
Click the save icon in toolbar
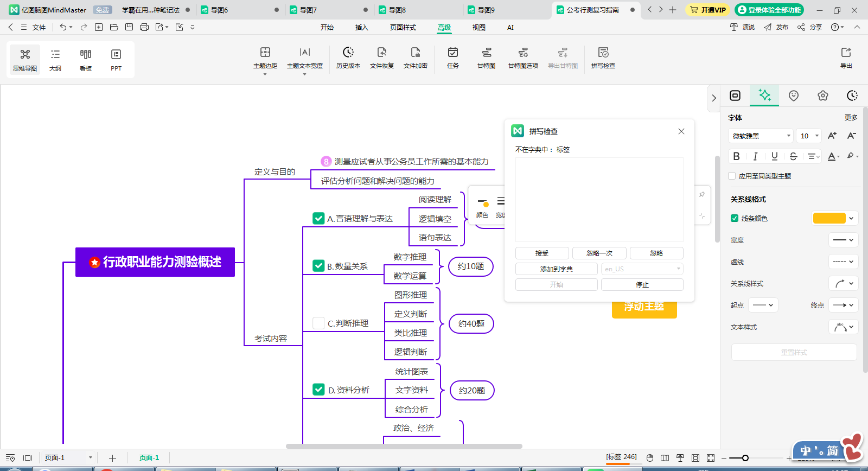[129, 27]
